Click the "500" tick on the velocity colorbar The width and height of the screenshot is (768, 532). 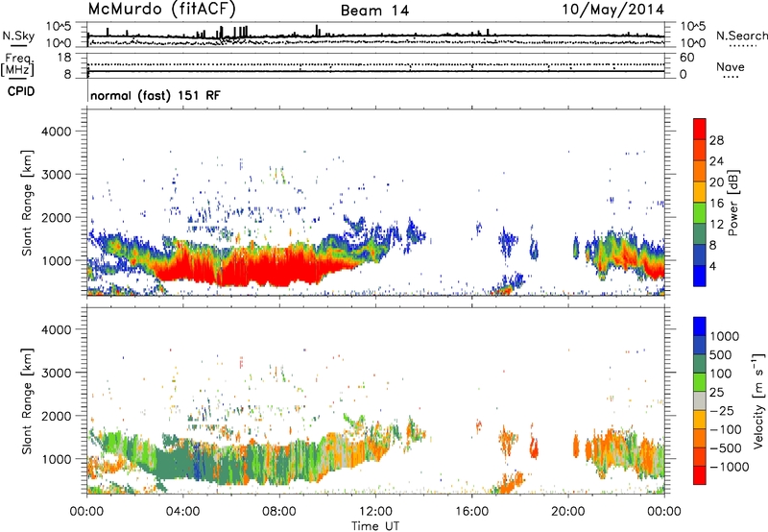point(721,354)
